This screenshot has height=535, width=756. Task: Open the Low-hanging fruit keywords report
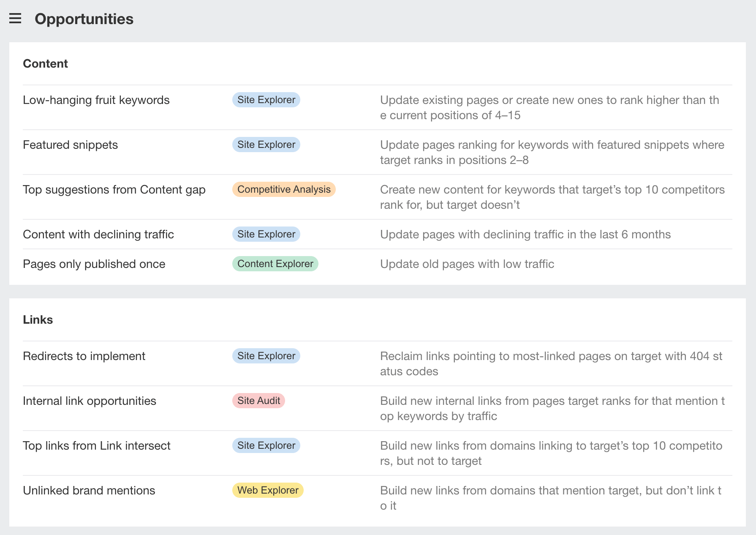point(96,100)
